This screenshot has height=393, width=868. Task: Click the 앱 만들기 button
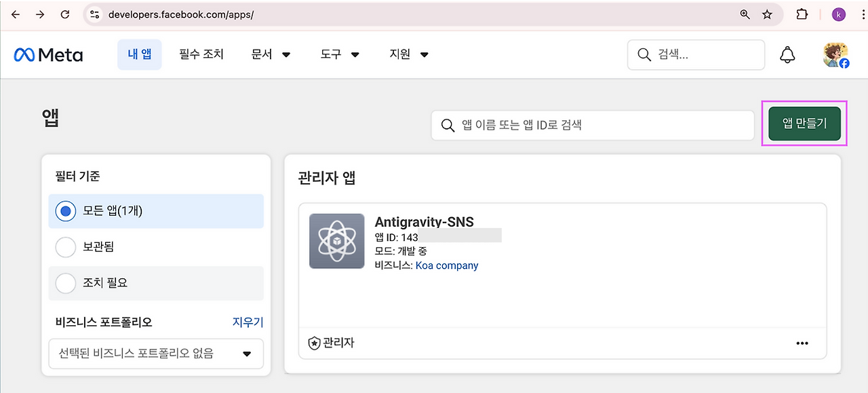(805, 124)
